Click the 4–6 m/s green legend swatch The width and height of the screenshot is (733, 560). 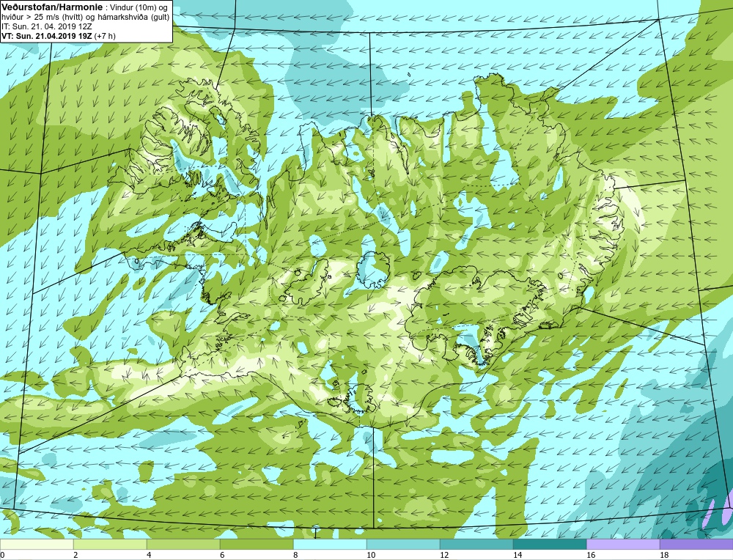point(183,545)
